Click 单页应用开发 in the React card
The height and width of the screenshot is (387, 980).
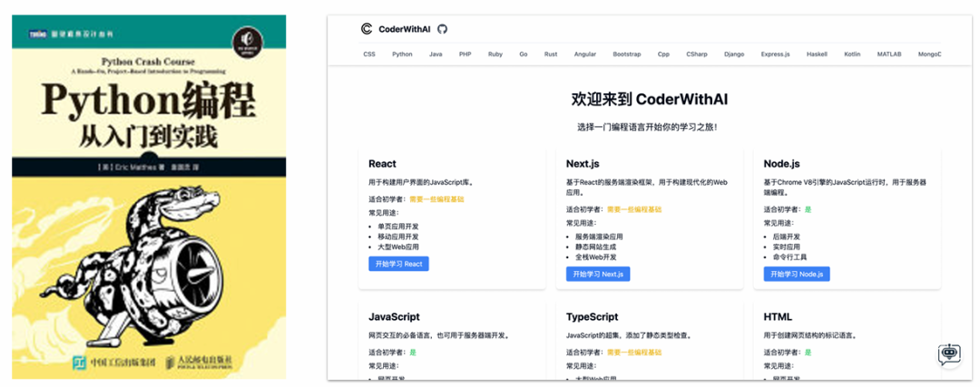398,227
